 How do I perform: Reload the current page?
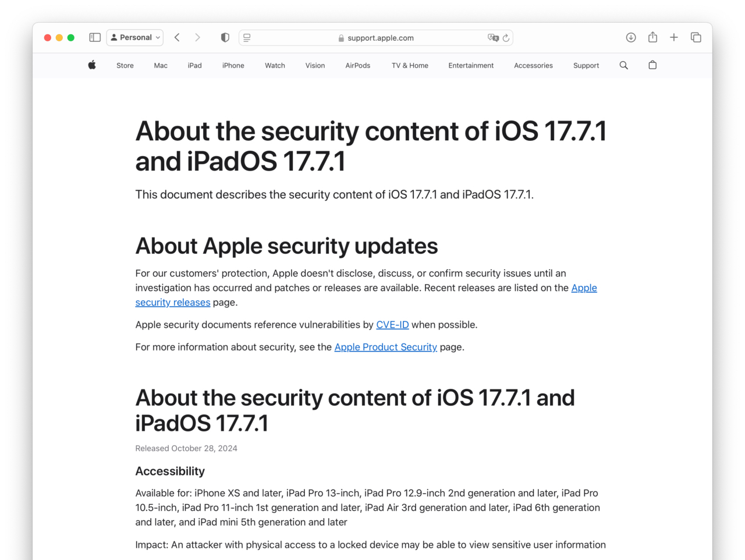tap(506, 38)
